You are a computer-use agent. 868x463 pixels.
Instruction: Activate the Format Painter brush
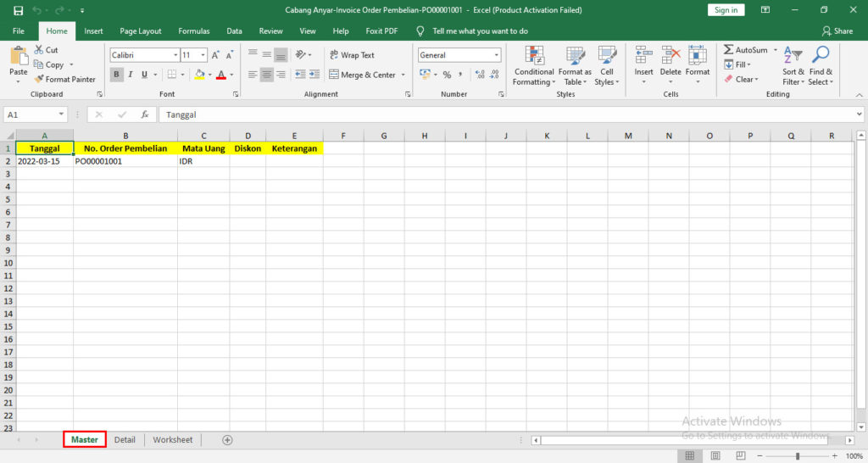pos(39,79)
